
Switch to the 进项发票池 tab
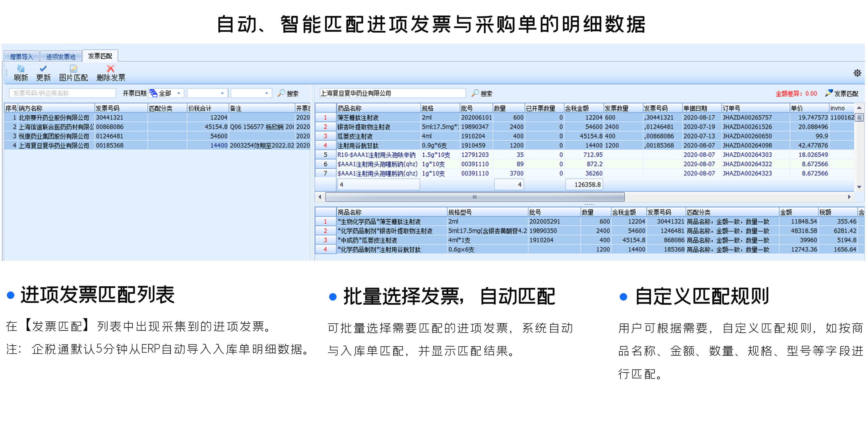pyautogui.click(x=61, y=57)
